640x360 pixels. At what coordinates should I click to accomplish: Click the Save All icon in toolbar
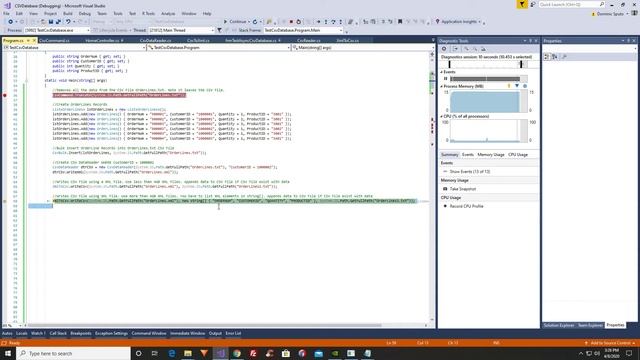point(58,22)
